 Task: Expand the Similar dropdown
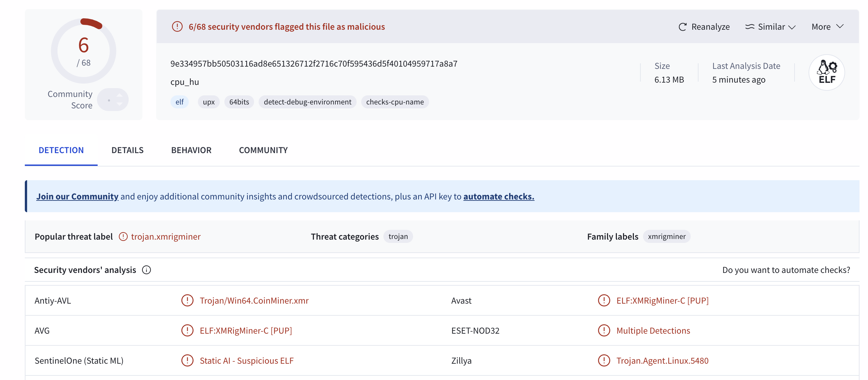coord(770,27)
